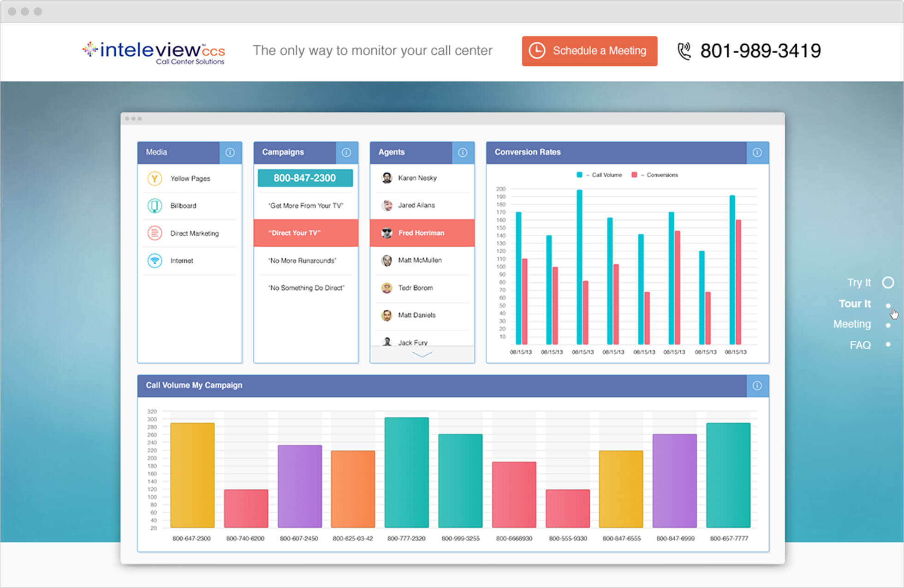Select the Try It radio circle
The image size is (904, 588).
pyautogui.click(x=888, y=283)
